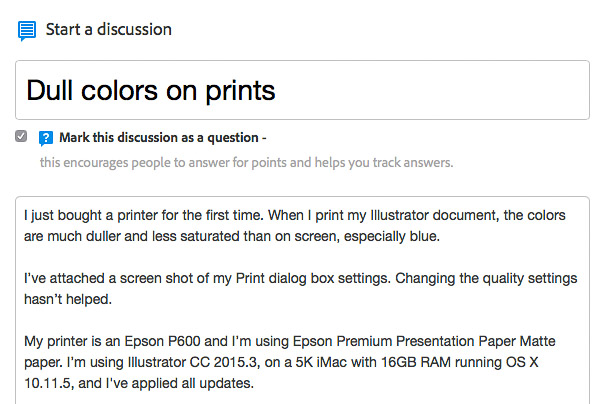Select the 'Start a discussion' heading text
This screenshot has width=605, height=404.
coord(108,30)
